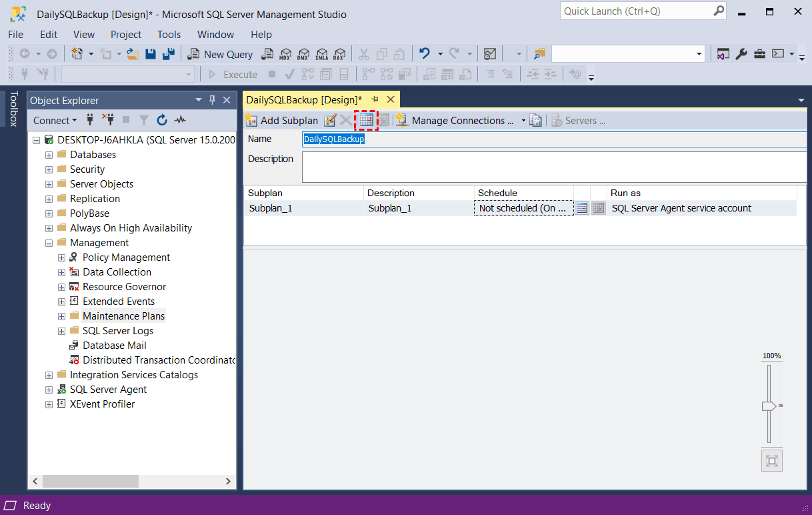Expand the Databases node
812x515 pixels.
click(x=49, y=155)
